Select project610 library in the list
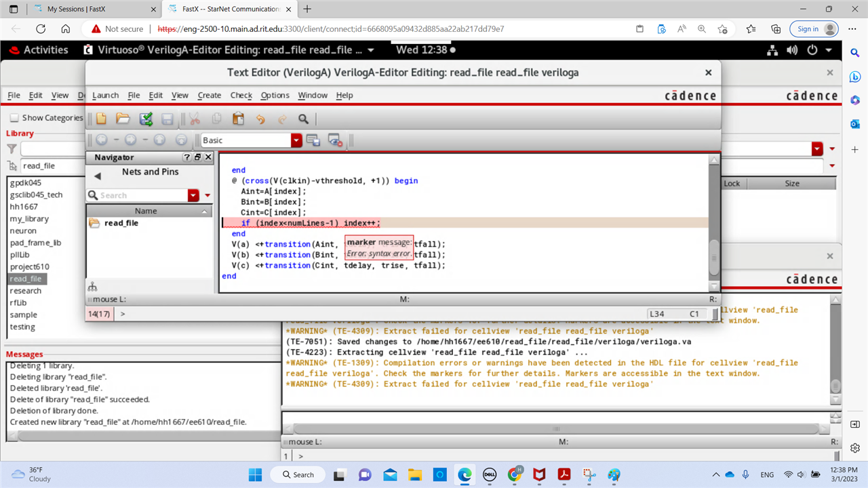Screen dimensions: 868x488 click(x=29, y=267)
